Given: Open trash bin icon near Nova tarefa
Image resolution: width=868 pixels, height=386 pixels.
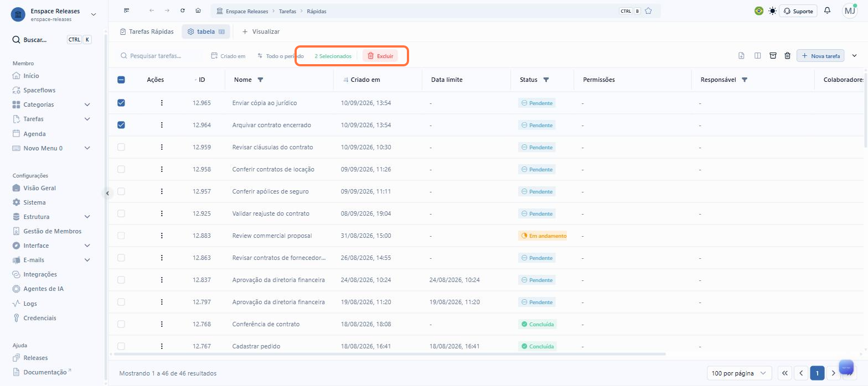Looking at the screenshot, I should 787,55.
